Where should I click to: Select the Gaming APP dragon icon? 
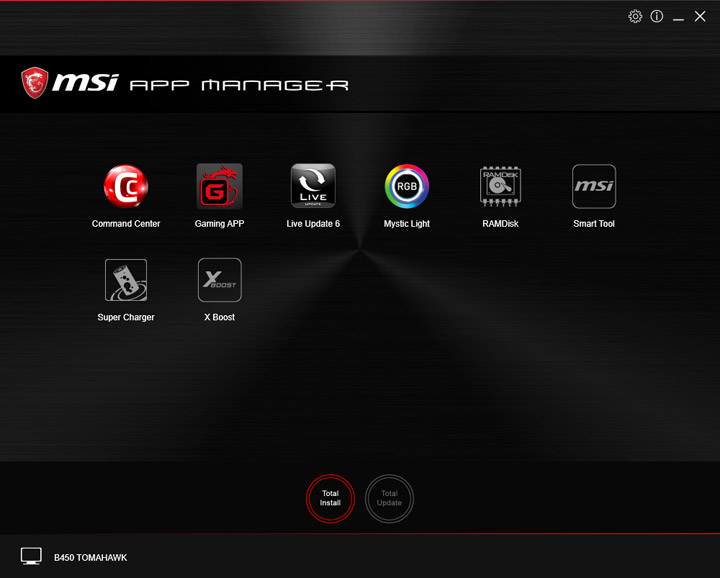tap(219, 186)
